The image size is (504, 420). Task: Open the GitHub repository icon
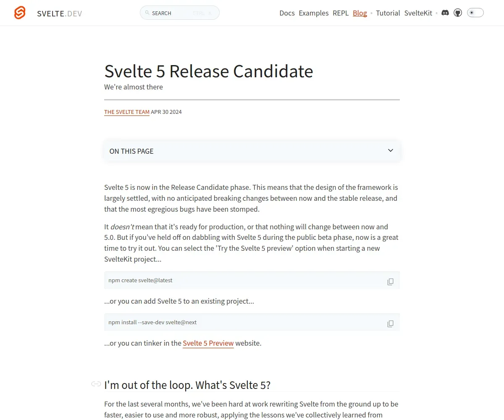[458, 13]
